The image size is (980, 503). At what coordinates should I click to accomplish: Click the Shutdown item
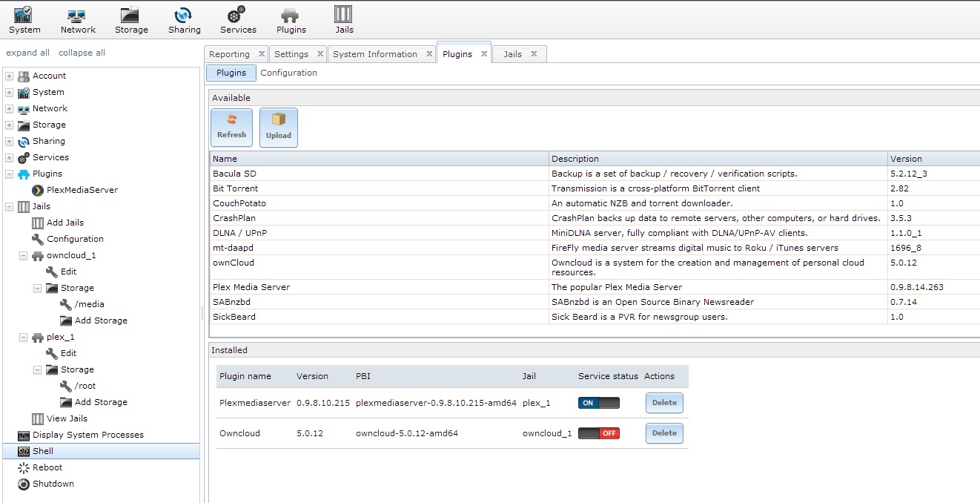(x=46, y=484)
